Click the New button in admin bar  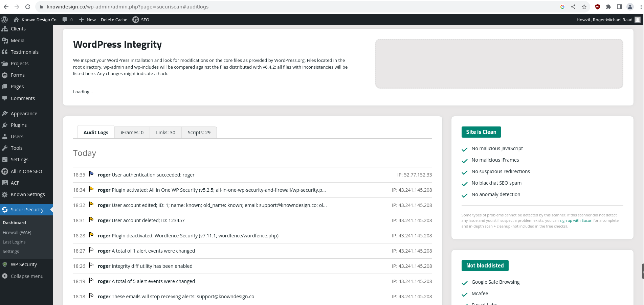pos(87,20)
